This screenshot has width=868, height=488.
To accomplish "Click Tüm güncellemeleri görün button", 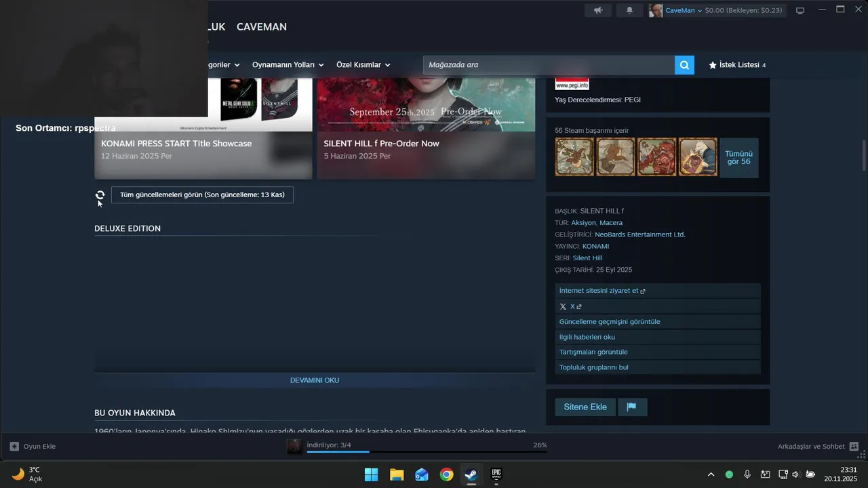I will 202,195.
